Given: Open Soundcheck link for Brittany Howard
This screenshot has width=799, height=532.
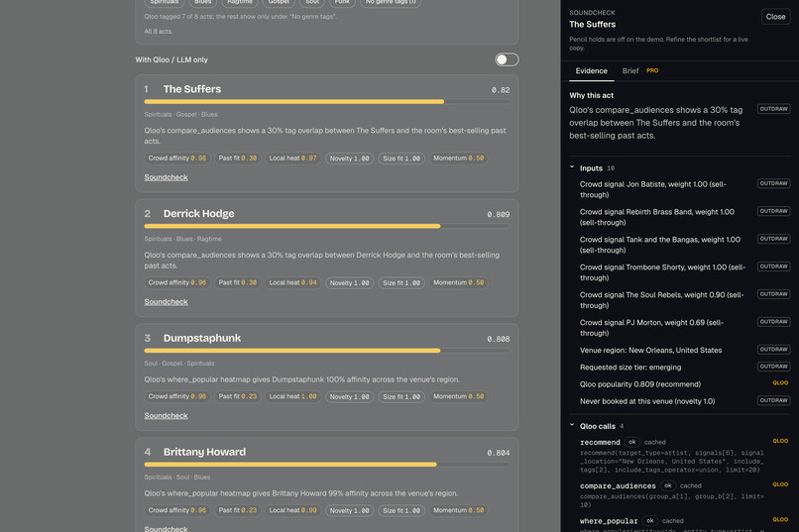Looking at the screenshot, I should tap(166, 528).
